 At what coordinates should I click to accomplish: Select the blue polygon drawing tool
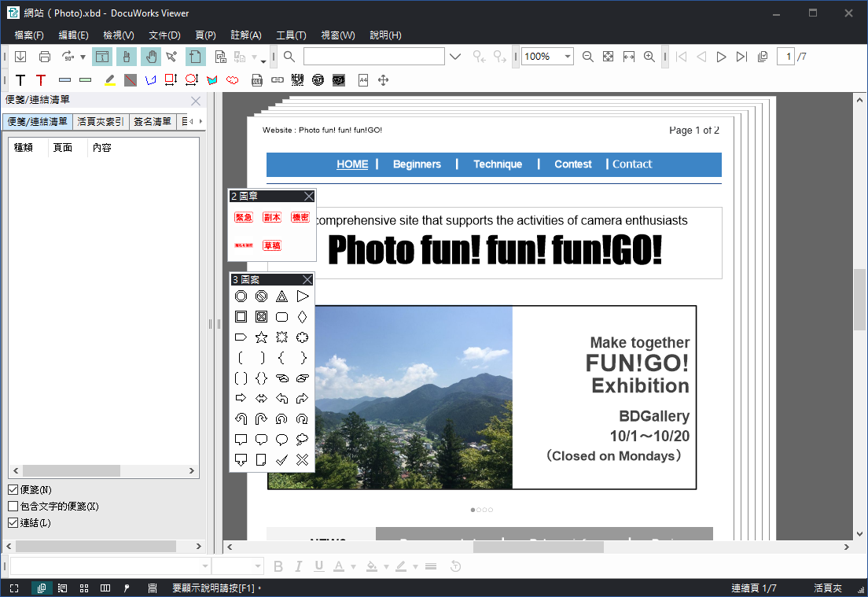pos(151,80)
